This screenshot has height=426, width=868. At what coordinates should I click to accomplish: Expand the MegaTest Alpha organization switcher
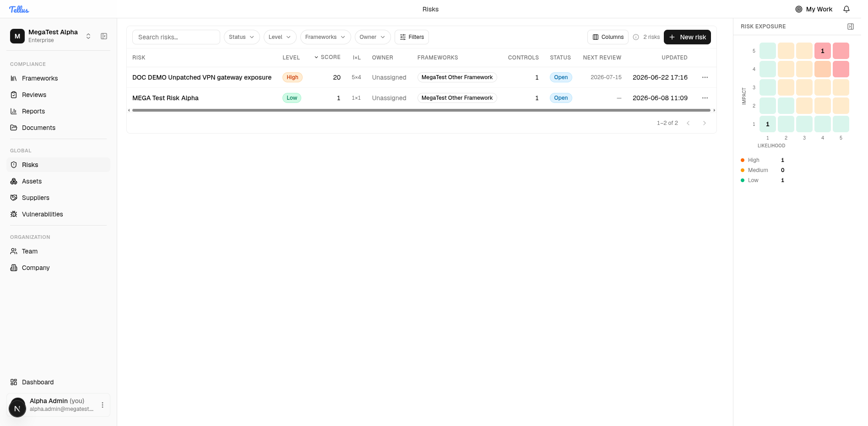(x=88, y=36)
